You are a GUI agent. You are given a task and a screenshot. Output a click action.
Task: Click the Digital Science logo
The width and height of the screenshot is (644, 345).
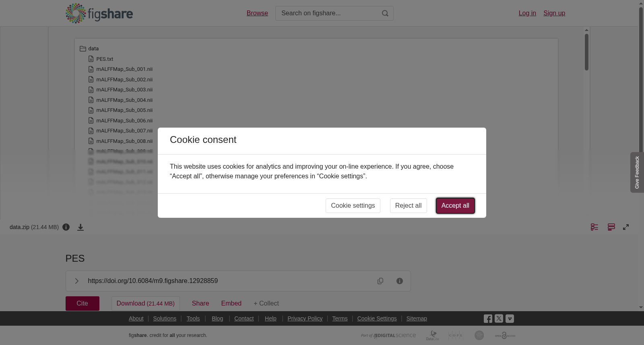pyautogui.click(x=388, y=335)
